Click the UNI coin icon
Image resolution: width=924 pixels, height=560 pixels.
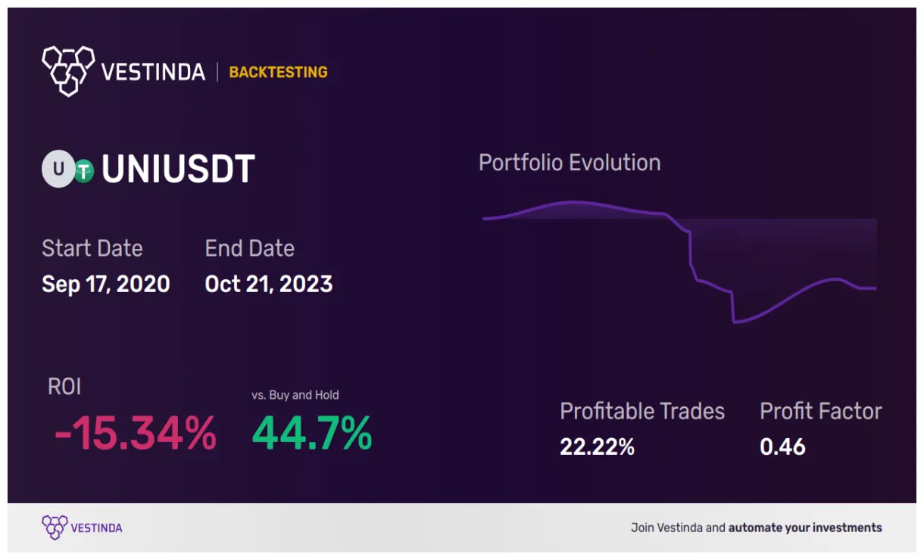coord(56,170)
